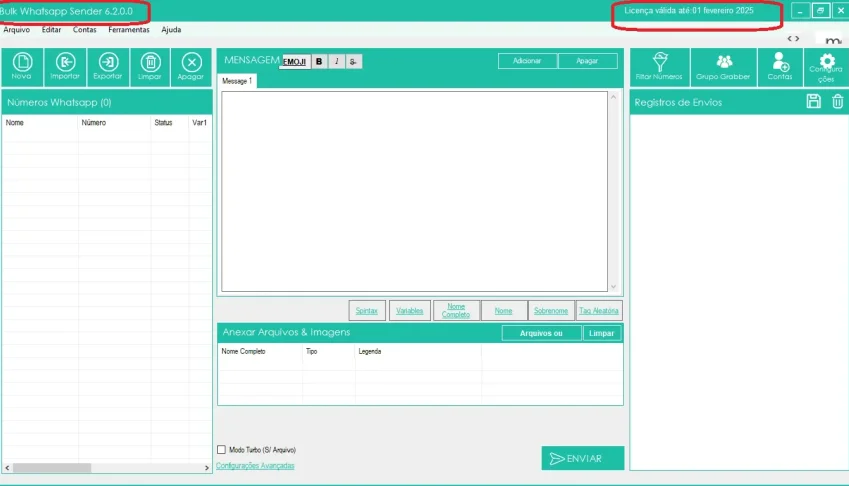The width and height of the screenshot is (849, 486).
Task: Click the ENVIAR send button
Action: (583, 458)
